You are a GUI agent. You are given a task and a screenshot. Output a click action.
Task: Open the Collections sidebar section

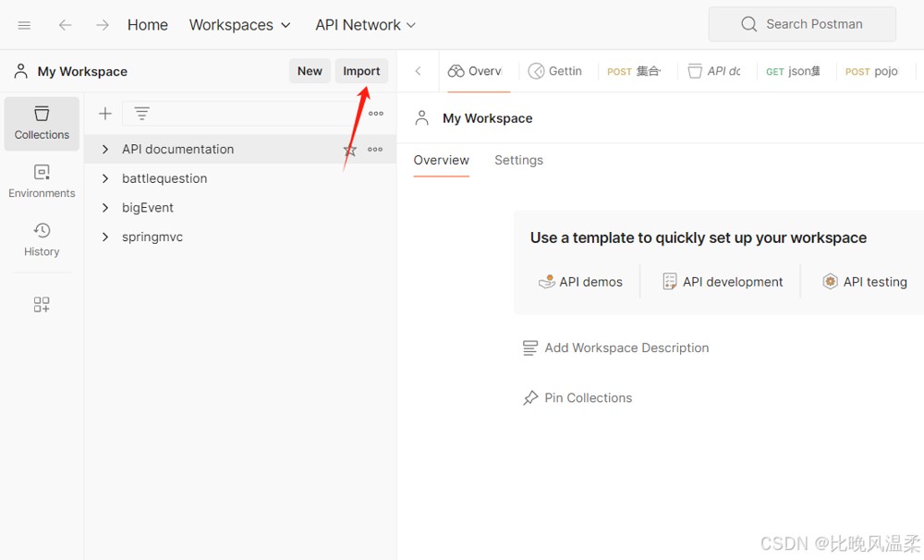tap(42, 124)
